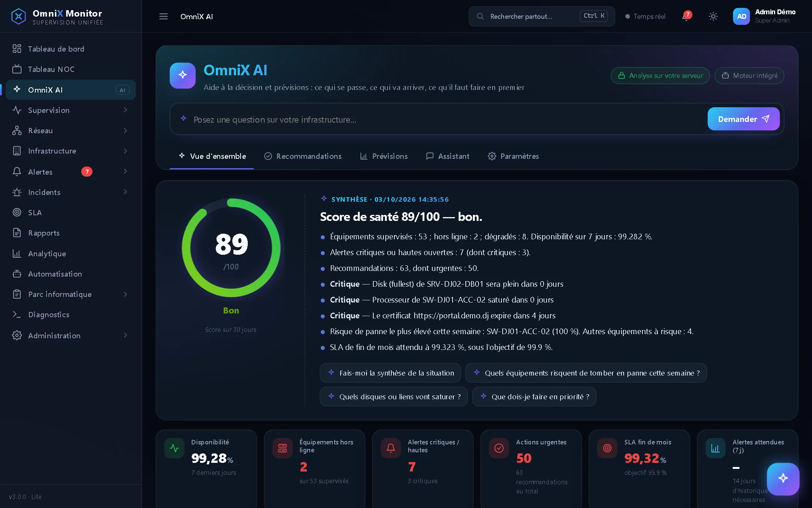Open Tableau de bord in sidebar

coord(71,49)
